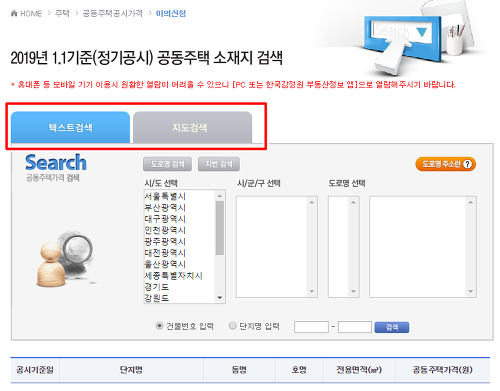Click the 호명 column header
The image size is (500, 391).
tap(299, 370)
